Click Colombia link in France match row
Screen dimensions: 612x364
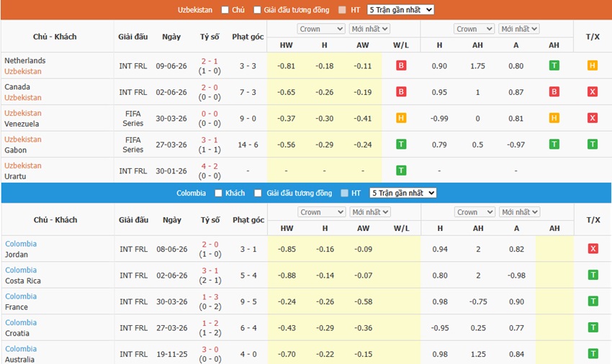21,296
